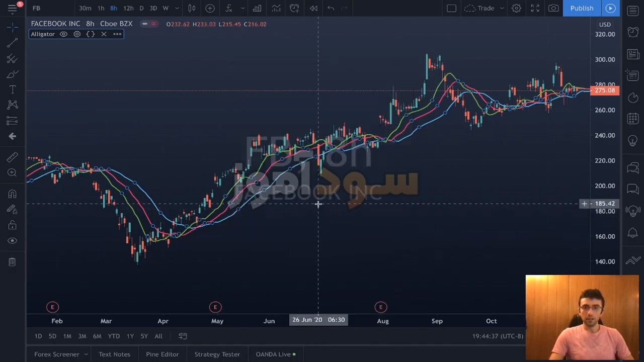
Task: Select the 12h timeframe
Action: [x=128, y=8]
